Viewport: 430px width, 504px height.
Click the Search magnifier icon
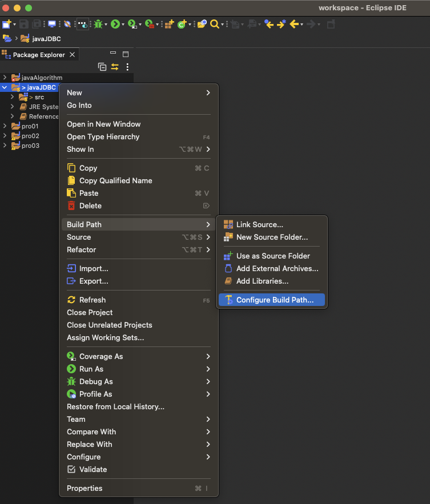tap(215, 24)
